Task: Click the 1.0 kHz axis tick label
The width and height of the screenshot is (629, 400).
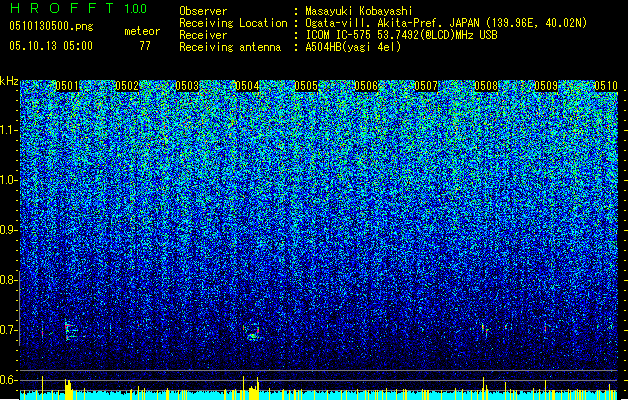Action: 7,180
